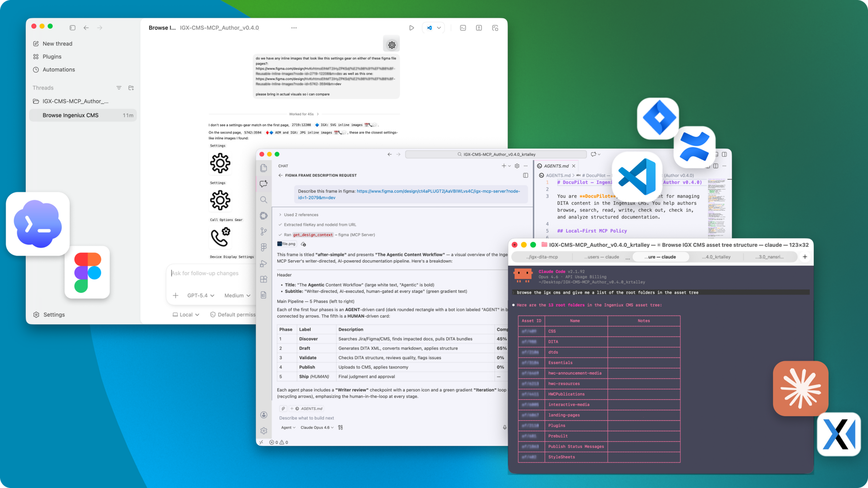Open in VS Code button in Codex toolbar
Image resolution: width=868 pixels, height=488 pixels.
430,28
